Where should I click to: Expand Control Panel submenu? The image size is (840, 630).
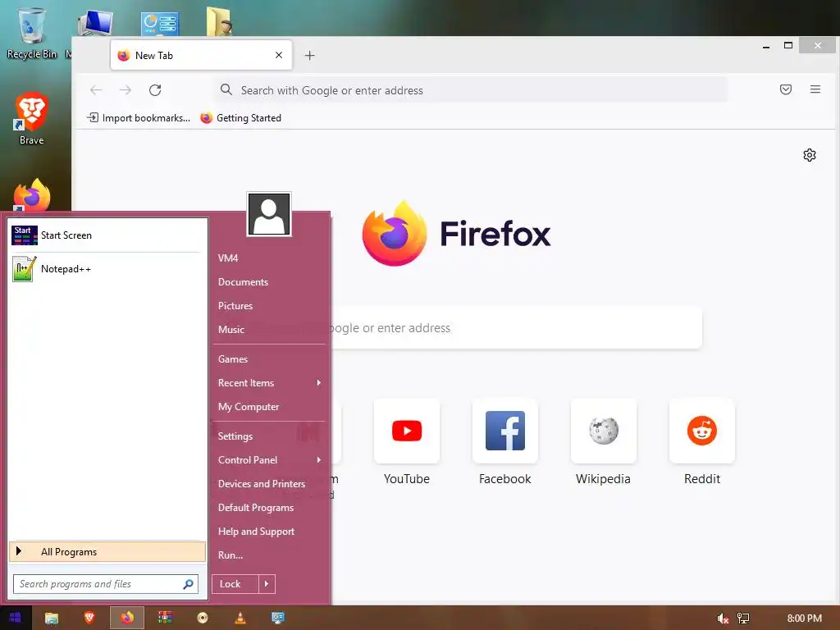click(269, 460)
